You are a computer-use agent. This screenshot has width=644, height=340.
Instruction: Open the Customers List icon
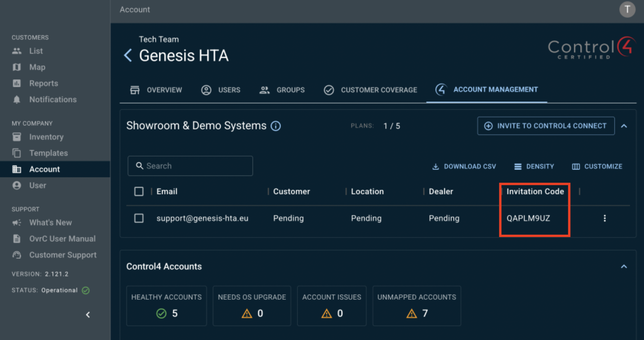click(17, 51)
